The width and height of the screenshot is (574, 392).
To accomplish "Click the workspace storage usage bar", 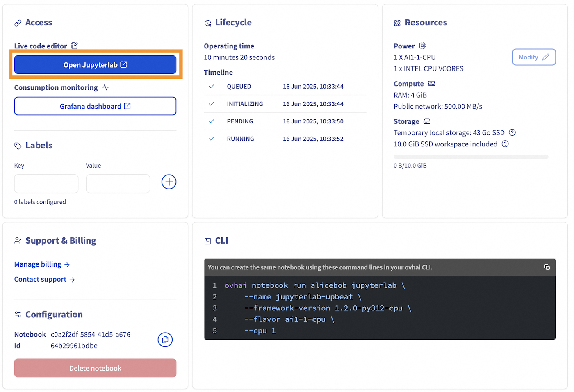I will 471,157.
